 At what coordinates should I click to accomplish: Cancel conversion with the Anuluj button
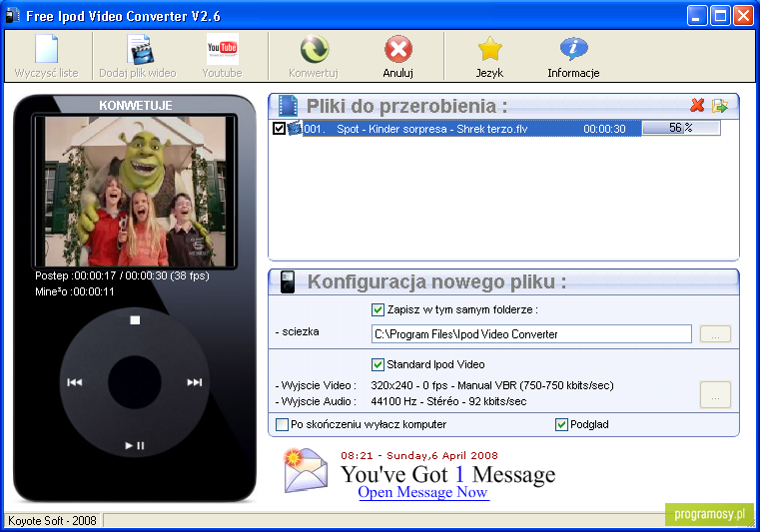tap(397, 56)
